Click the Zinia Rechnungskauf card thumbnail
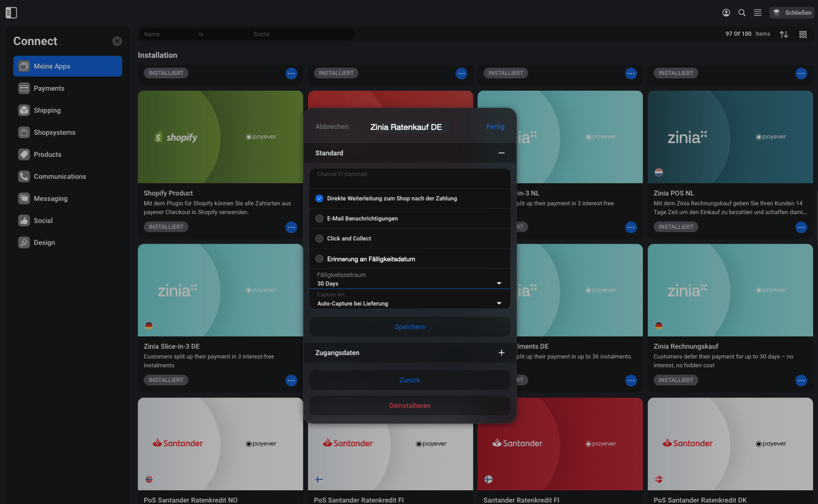The image size is (818, 504). tap(730, 290)
